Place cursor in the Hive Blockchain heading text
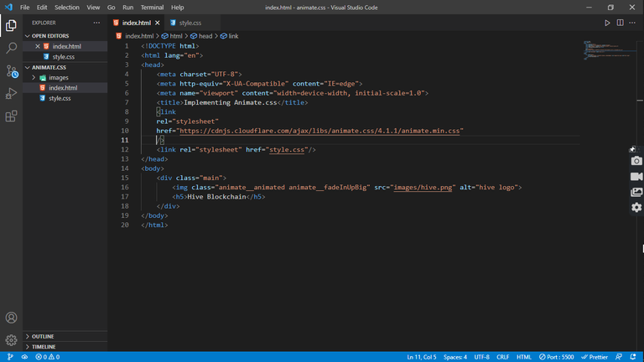The image size is (644, 362). (216, 197)
